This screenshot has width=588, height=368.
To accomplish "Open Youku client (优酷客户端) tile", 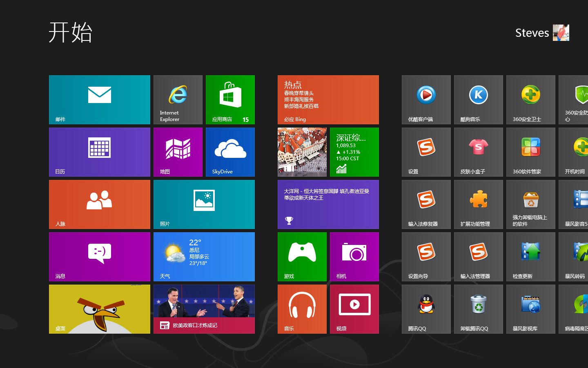I will (426, 100).
